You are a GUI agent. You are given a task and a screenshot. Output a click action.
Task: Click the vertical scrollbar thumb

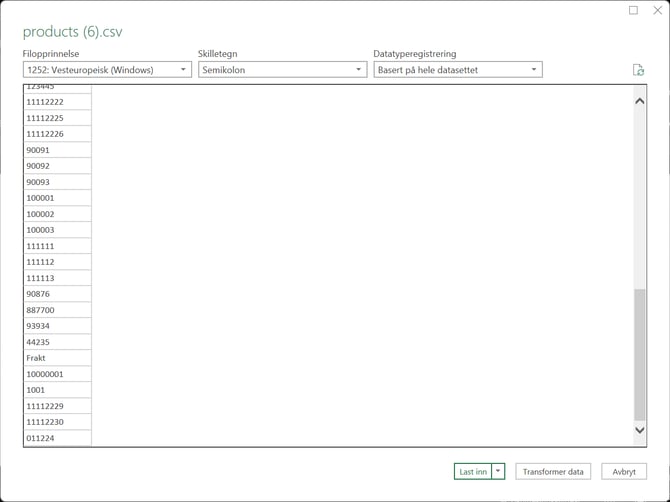tap(640, 355)
